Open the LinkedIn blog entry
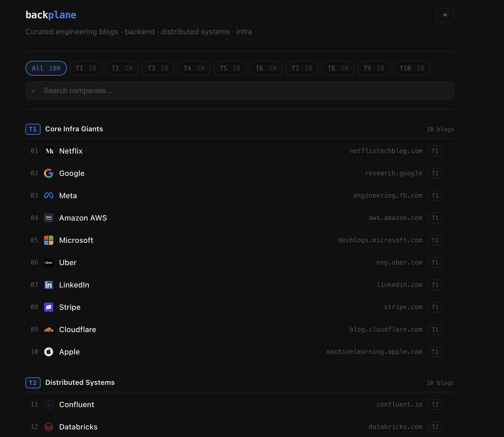The image size is (504, 437). pos(240,285)
